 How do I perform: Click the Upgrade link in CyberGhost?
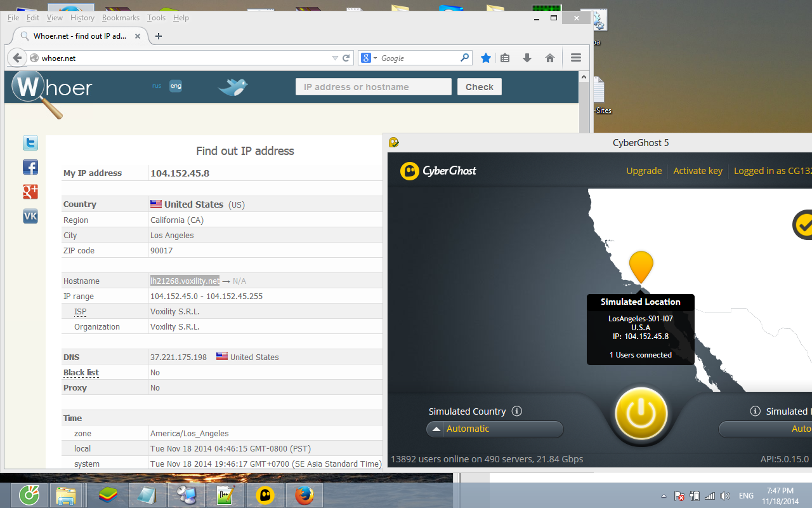point(644,171)
